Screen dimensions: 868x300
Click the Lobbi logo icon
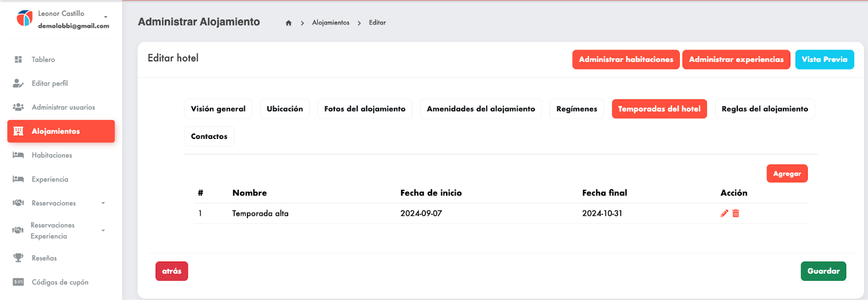pyautogui.click(x=24, y=18)
